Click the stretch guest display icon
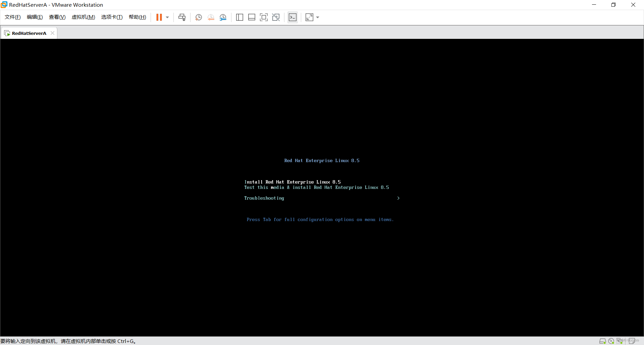The image size is (644, 345). coord(310,17)
